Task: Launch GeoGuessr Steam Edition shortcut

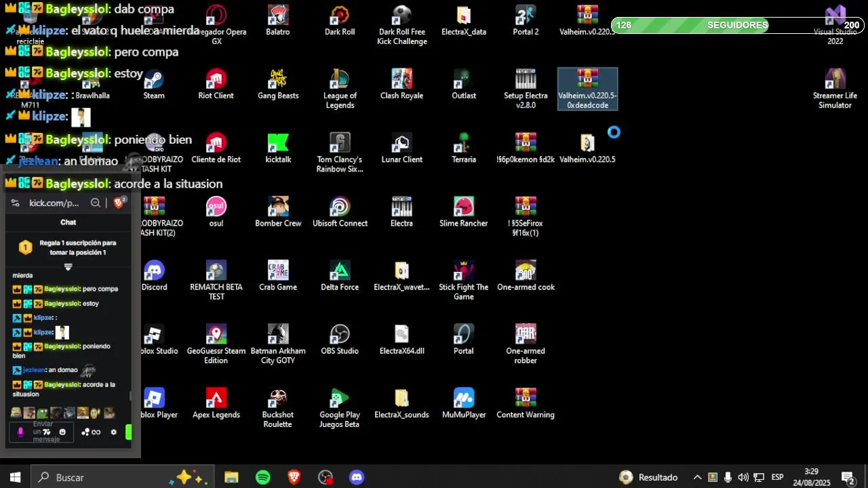Action: (216, 344)
